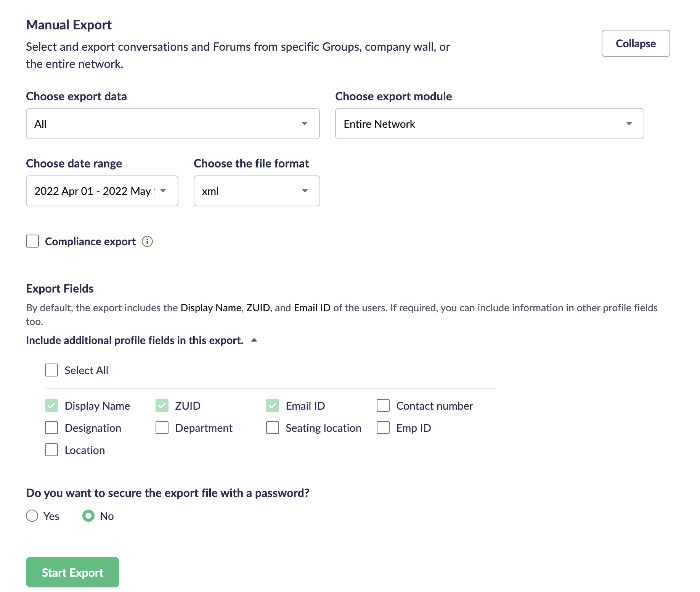
Task: Open the Entire Network module dropdown
Action: (489, 124)
